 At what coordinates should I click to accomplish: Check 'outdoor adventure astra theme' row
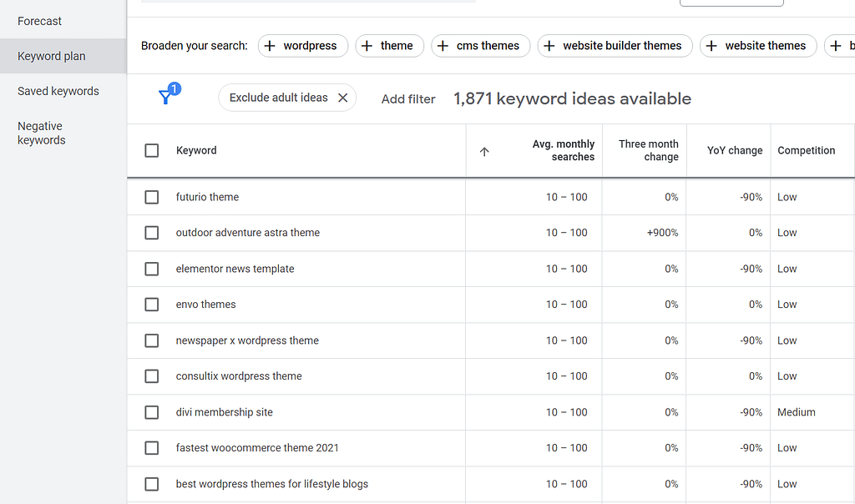152,233
